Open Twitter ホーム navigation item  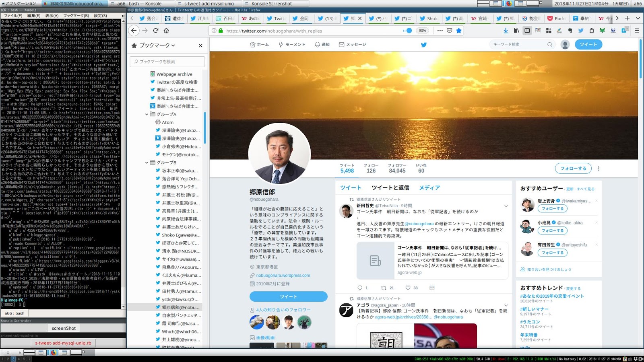point(260,45)
